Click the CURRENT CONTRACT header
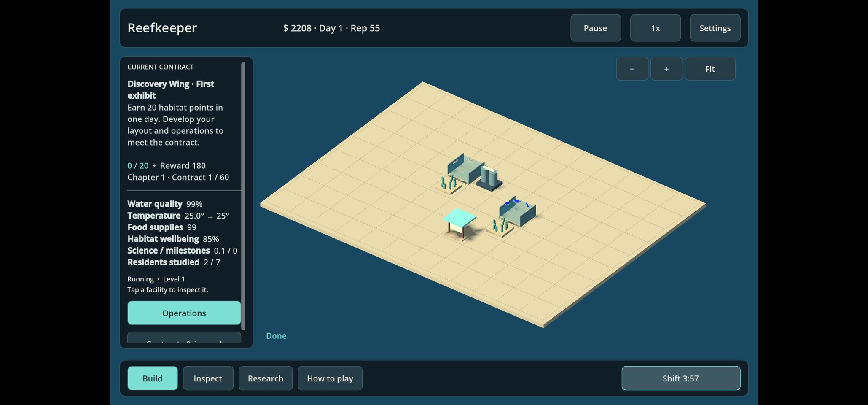The height and width of the screenshot is (405, 868). pos(161,67)
